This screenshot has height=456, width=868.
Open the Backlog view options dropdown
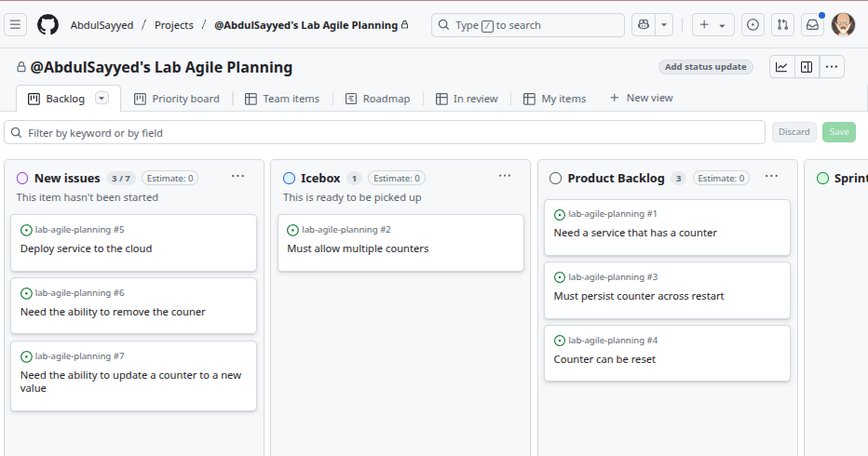(102, 98)
